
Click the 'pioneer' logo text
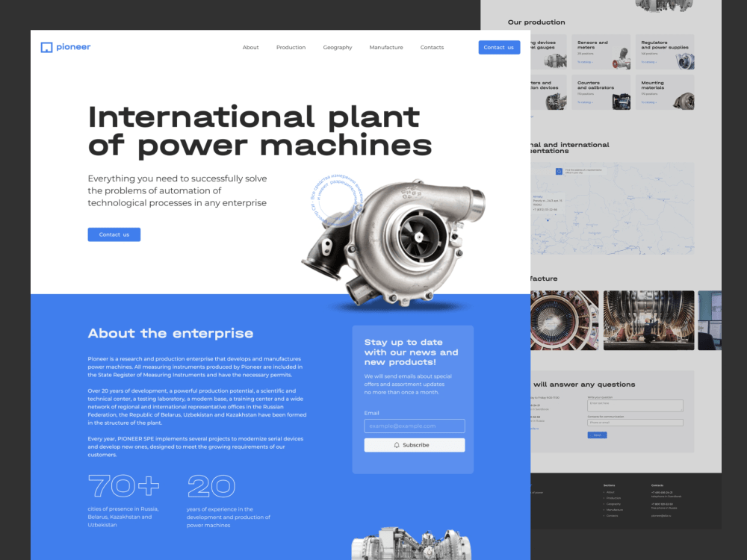73,46
